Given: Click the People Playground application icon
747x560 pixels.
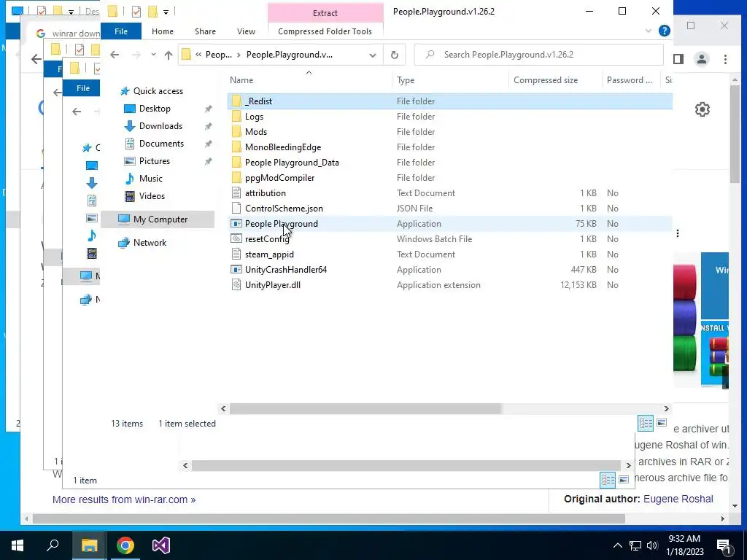Looking at the screenshot, I should click(236, 223).
